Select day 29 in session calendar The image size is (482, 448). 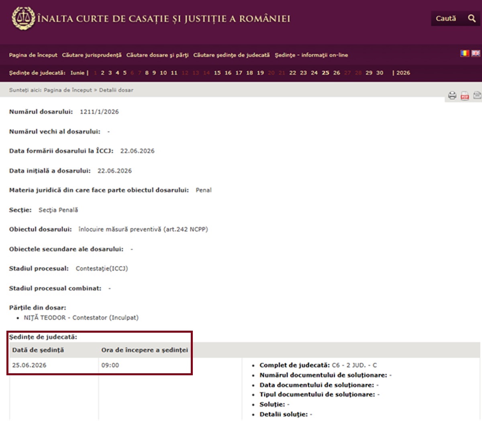coord(369,73)
